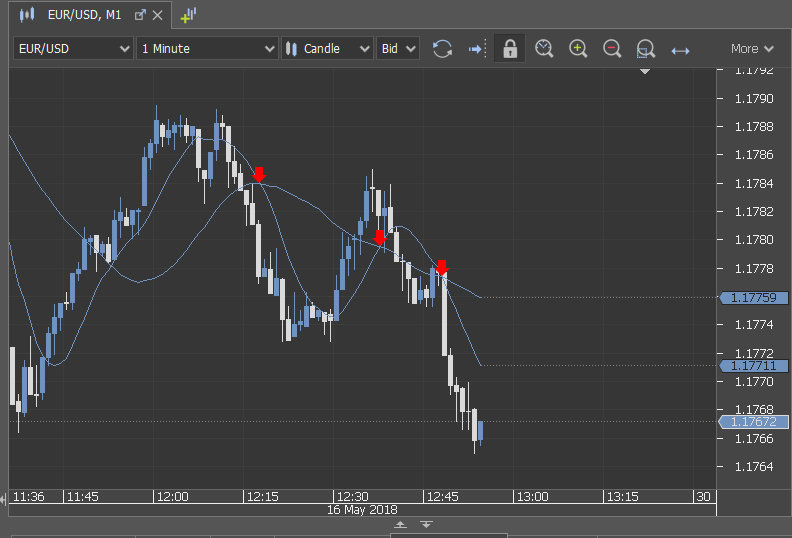This screenshot has height=538, width=792.
Task: Click the 1.1780 price axis label
Action: (754, 239)
